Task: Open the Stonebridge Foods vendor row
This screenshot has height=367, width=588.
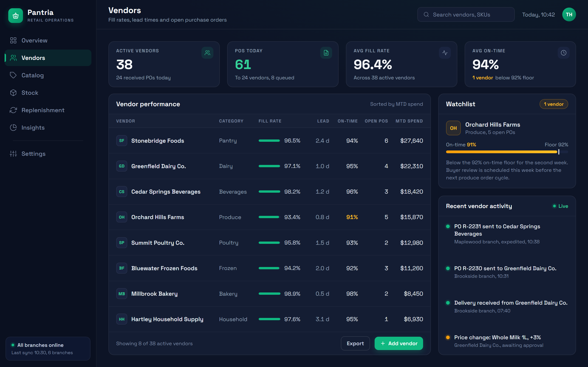Action: (269, 141)
